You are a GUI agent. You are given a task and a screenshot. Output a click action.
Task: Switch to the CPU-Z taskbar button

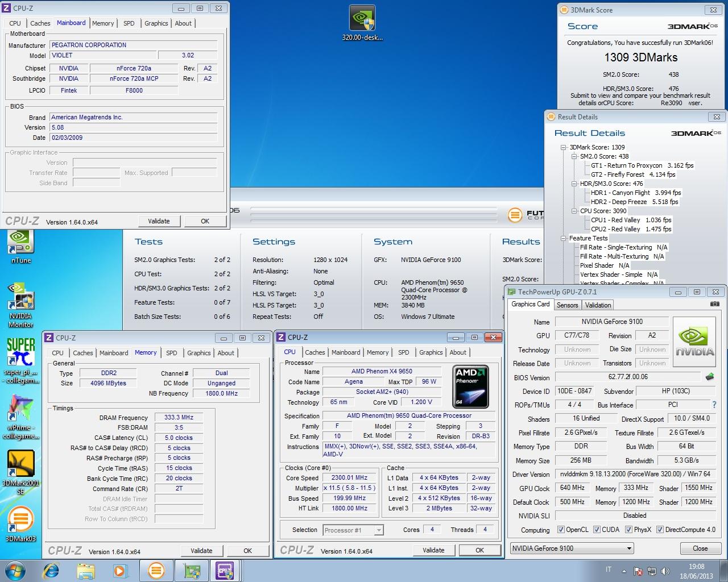[226, 571]
